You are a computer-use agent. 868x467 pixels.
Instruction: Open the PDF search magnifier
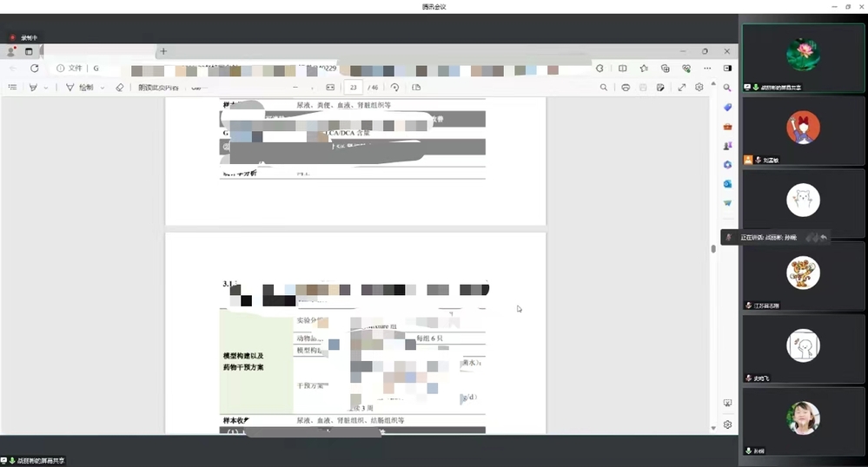[x=604, y=88]
